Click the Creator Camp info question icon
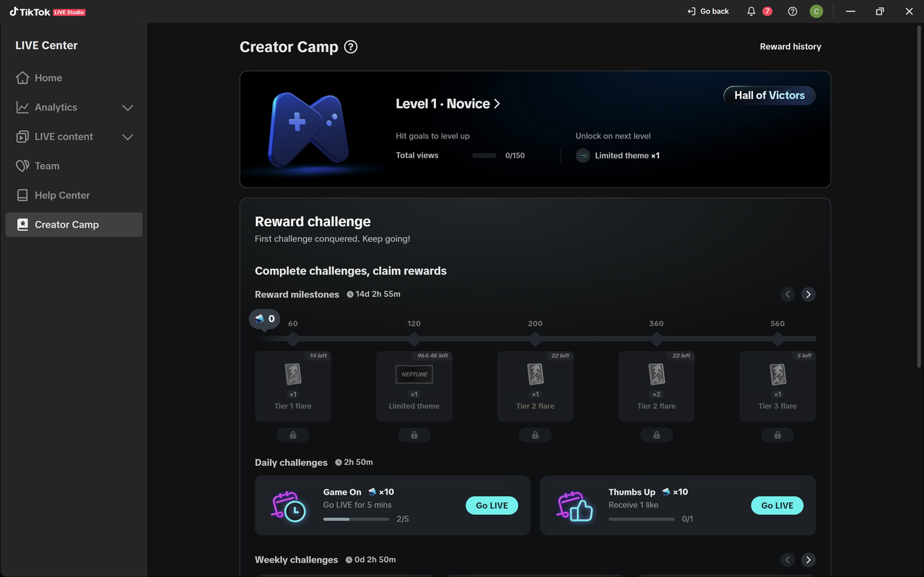 [351, 47]
